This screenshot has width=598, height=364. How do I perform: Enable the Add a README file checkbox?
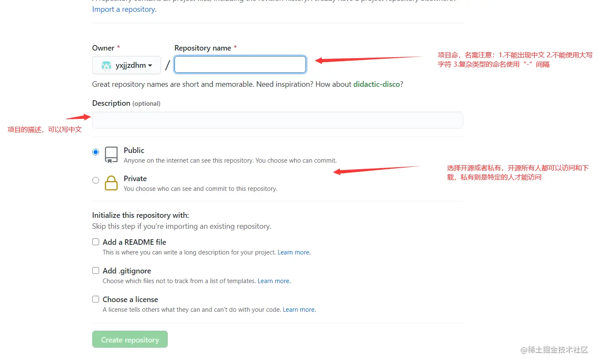(x=96, y=242)
